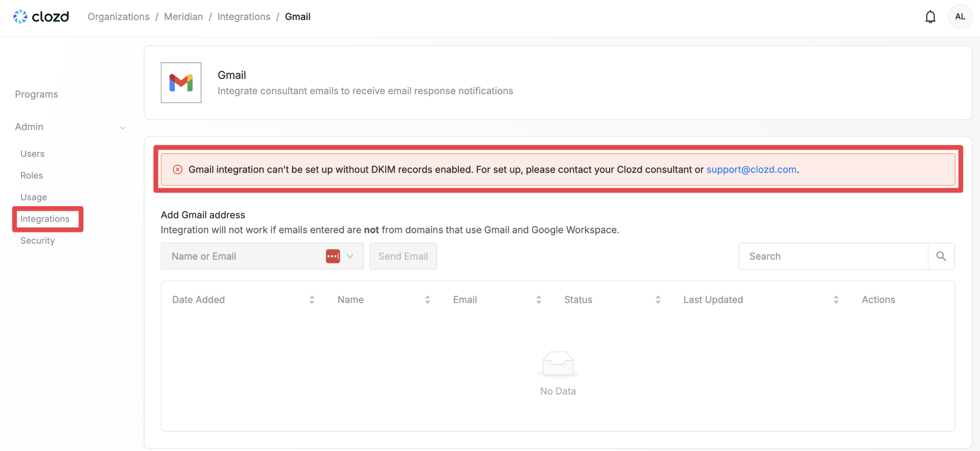Image resolution: width=980 pixels, height=451 pixels.
Task: Sort by Email column arrows
Action: click(x=538, y=300)
